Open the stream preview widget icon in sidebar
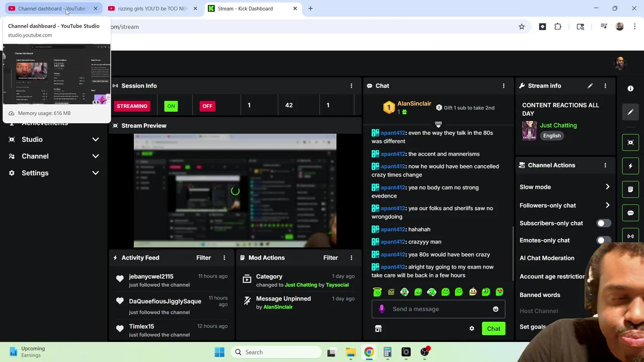This screenshot has width=644, height=362. pos(630,142)
